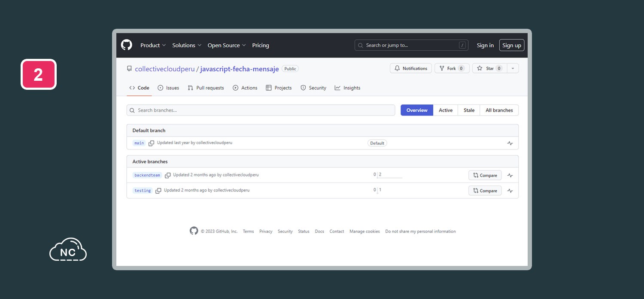Image resolution: width=644 pixels, height=299 pixels.
Task: Click Sign in
Action: pyautogui.click(x=485, y=45)
